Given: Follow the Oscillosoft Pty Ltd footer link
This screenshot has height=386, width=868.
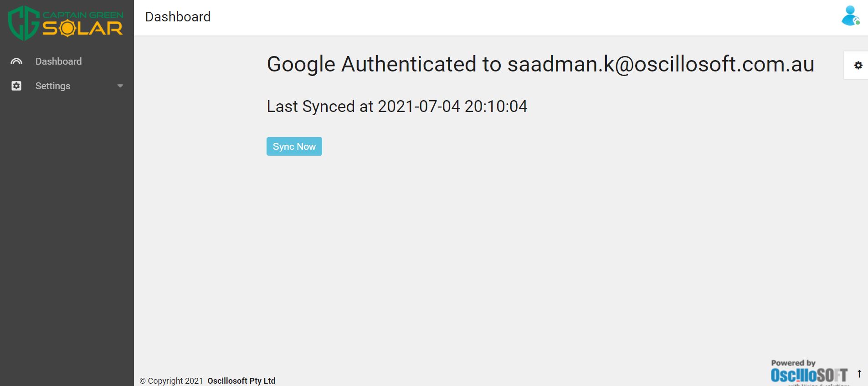Looking at the screenshot, I should (x=241, y=381).
